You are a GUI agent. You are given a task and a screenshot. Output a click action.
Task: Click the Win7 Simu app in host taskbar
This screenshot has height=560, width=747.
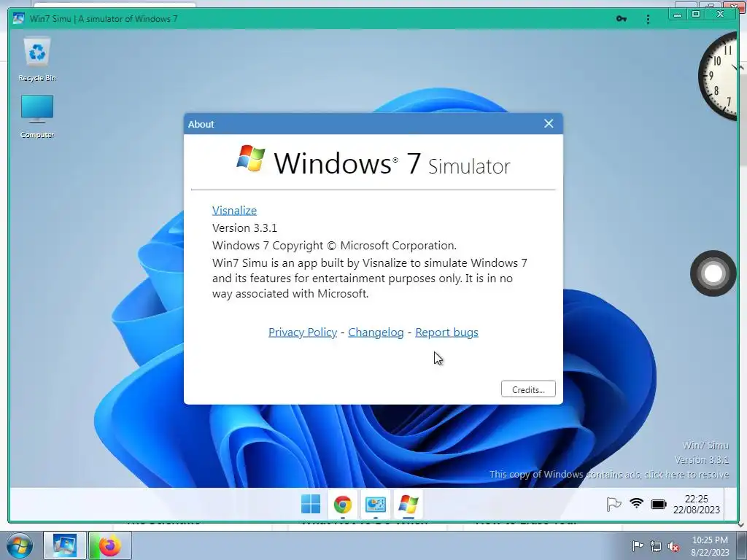pyautogui.click(x=65, y=545)
